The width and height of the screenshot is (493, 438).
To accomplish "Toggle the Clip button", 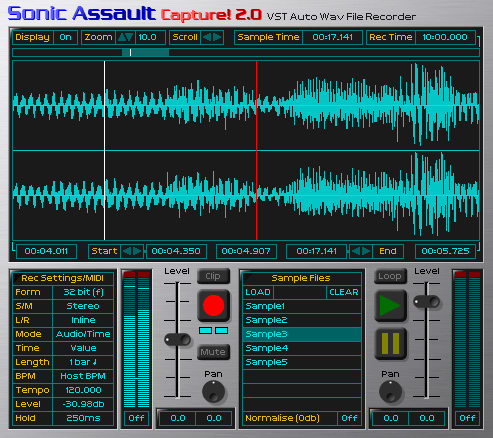I will coord(213,276).
